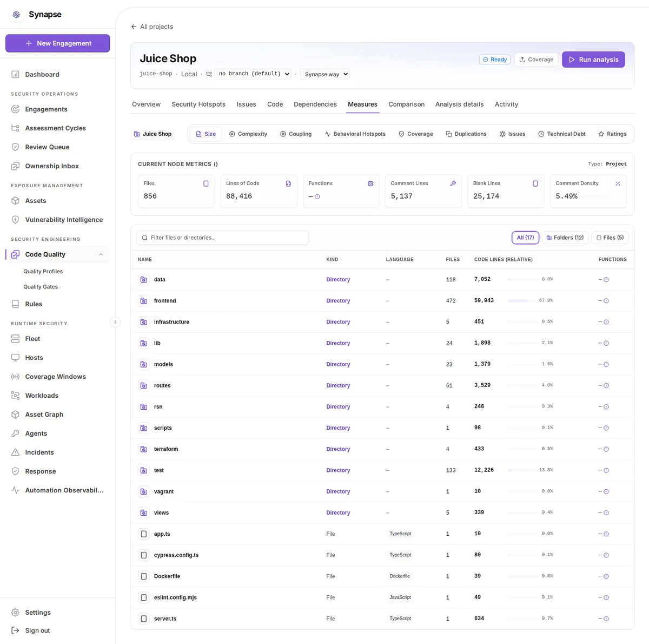
Task: Open the Ownership Inbox icon
Action: coord(15,166)
